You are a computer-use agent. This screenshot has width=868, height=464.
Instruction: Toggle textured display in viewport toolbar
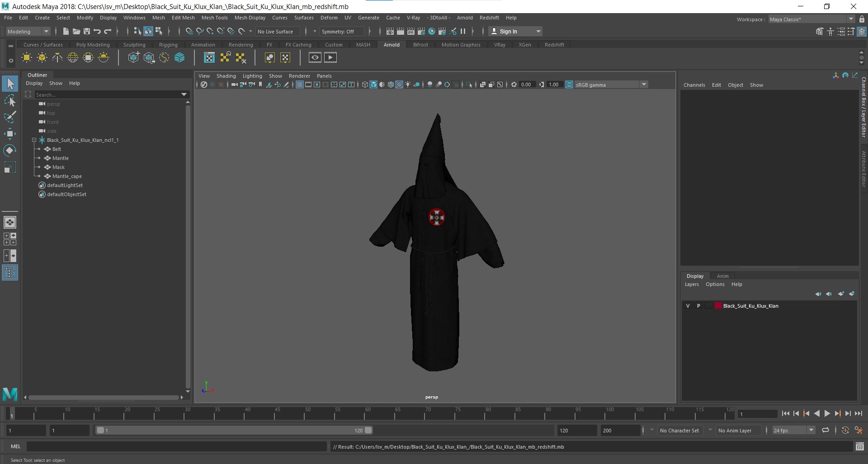(x=399, y=84)
